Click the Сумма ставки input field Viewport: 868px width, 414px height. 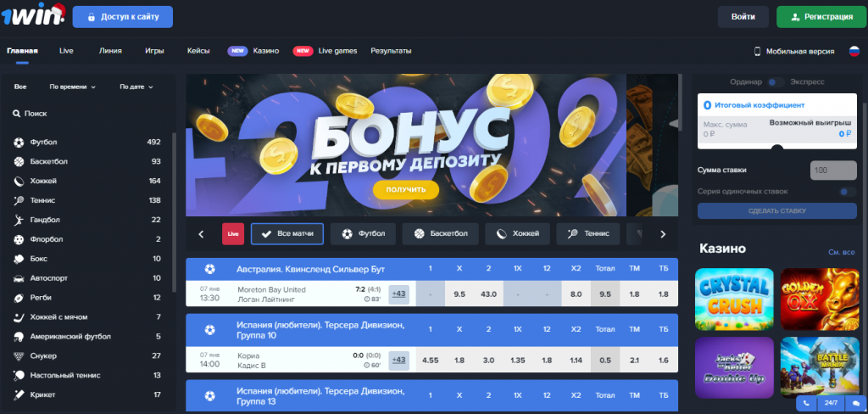click(833, 171)
